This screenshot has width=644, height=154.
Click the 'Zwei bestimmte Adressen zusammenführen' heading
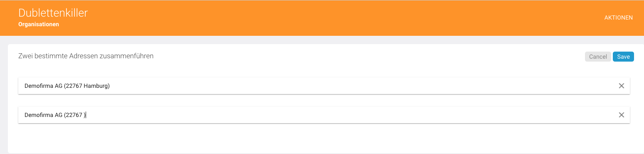[86, 56]
